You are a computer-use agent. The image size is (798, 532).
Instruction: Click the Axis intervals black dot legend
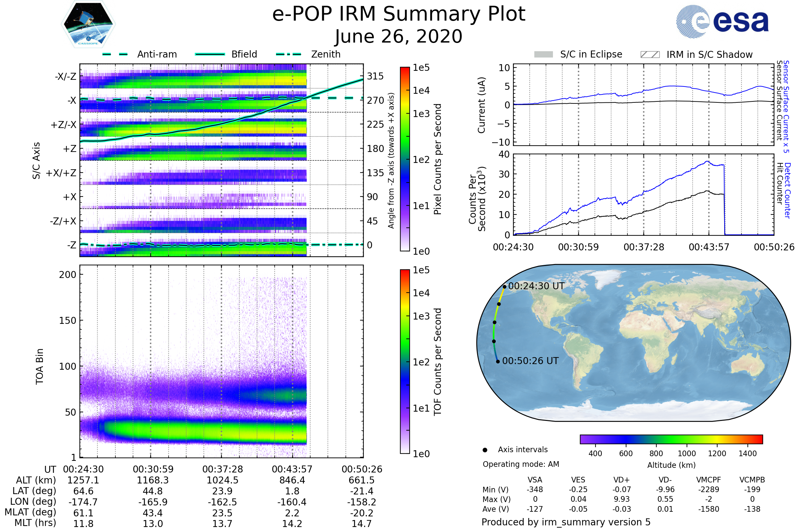pyautogui.click(x=485, y=450)
